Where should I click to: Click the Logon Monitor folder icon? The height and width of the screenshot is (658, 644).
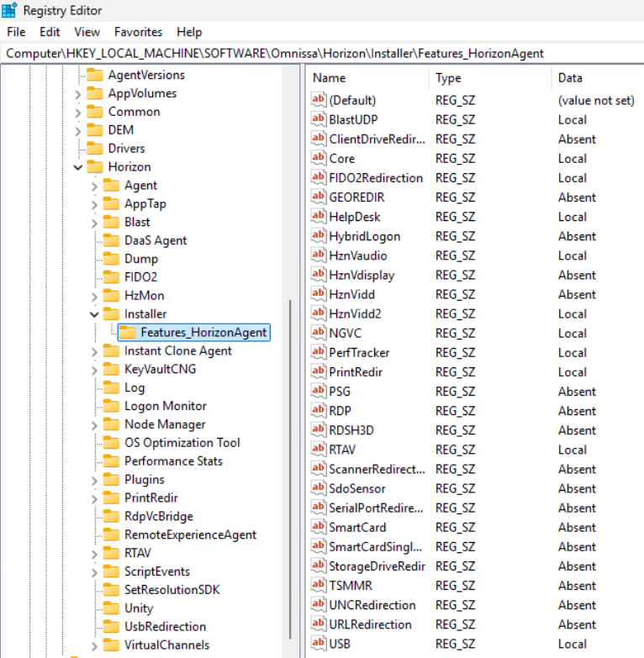[111, 406]
